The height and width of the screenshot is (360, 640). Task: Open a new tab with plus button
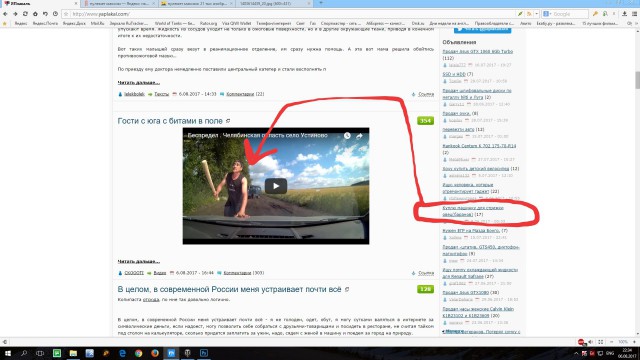[x=321, y=3]
